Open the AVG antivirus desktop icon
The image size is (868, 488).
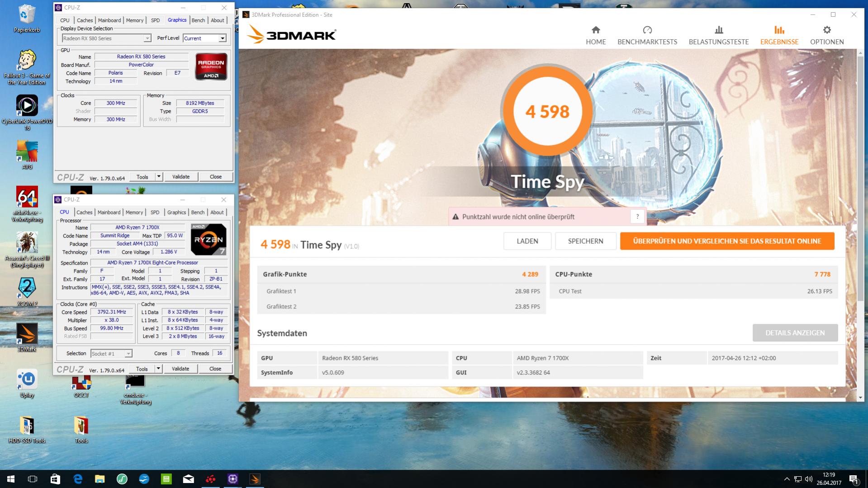27,155
